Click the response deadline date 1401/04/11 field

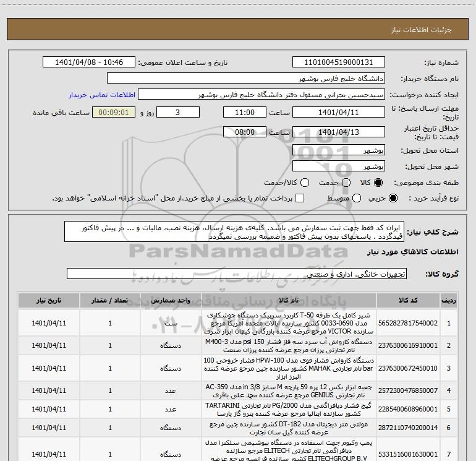click(339, 112)
